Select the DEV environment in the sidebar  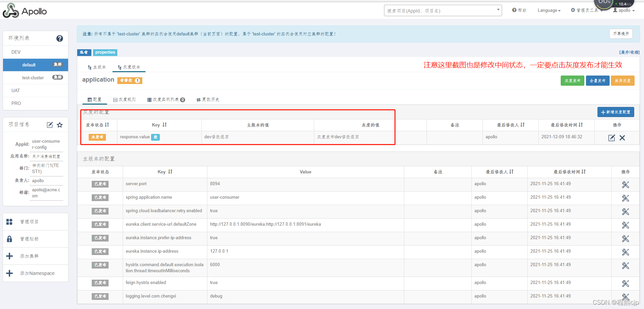click(x=15, y=52)
